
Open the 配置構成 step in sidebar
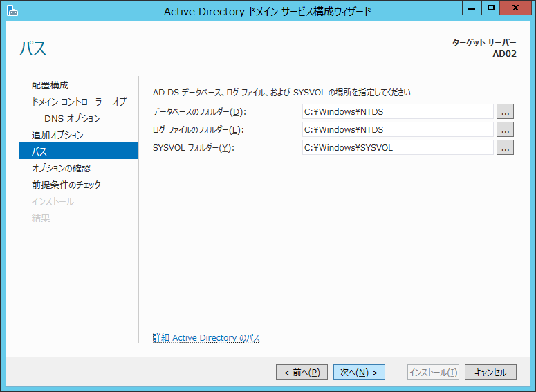click(50, 85)
